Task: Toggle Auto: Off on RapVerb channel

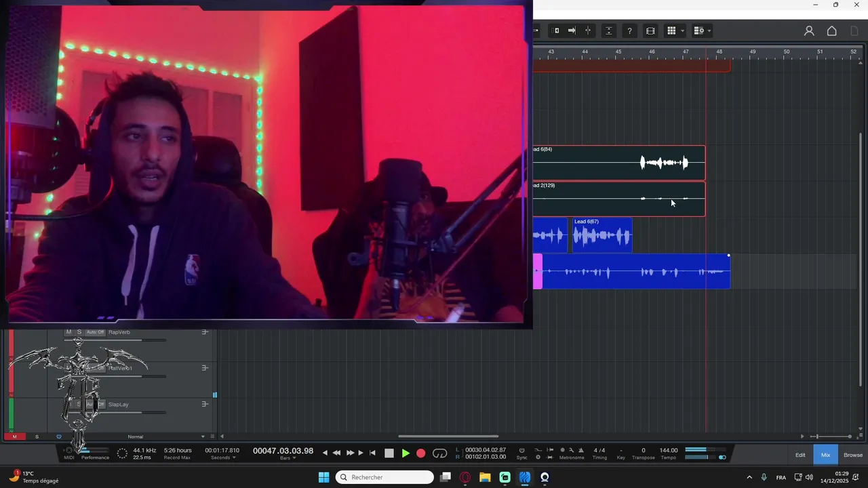Action: click(x=96, y=332)
